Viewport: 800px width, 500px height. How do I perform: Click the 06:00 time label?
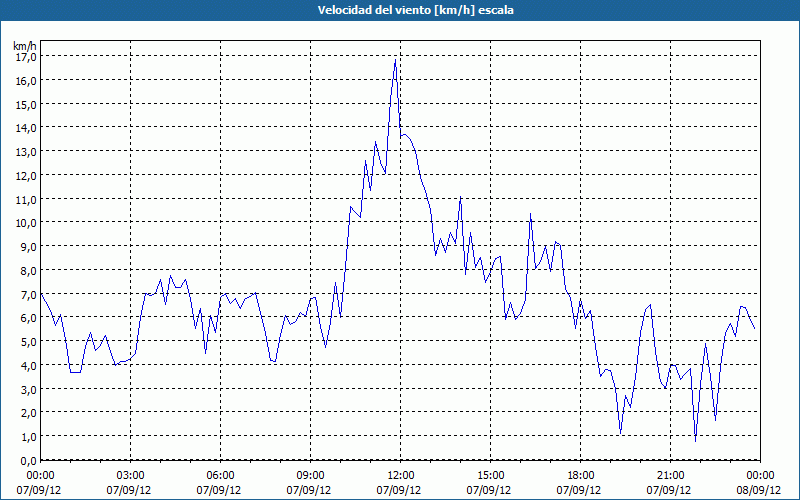pos(220,476)
